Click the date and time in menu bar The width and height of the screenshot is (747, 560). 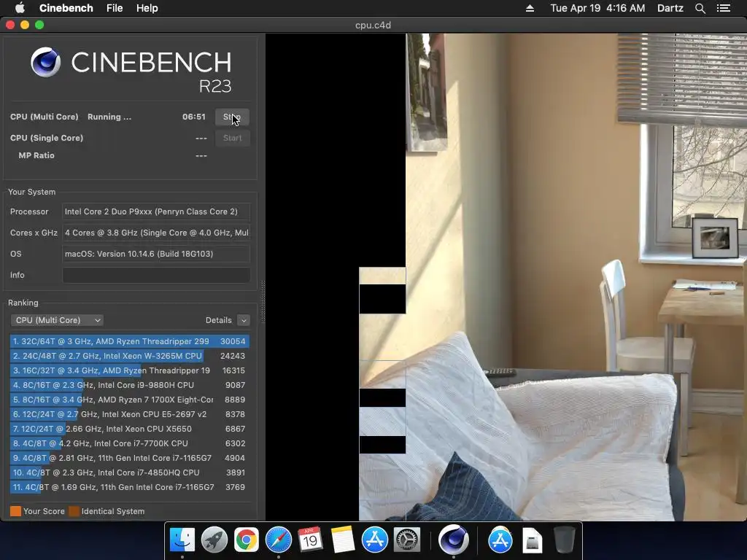[x=597, y=8]
